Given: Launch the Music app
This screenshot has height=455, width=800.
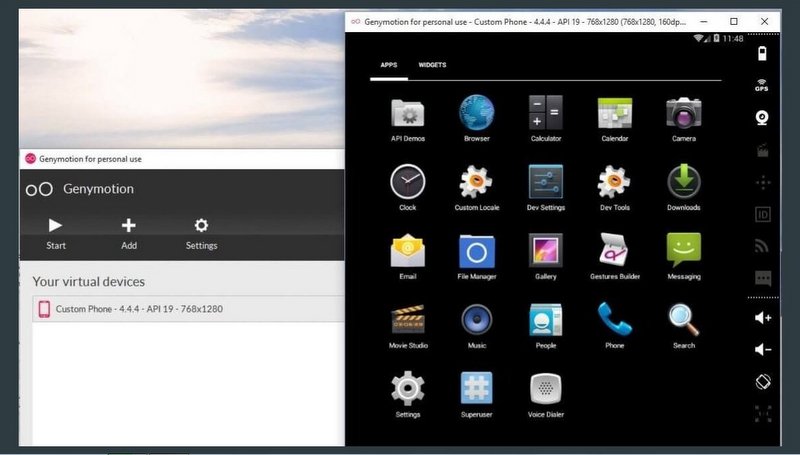Looking at the screenshot, I should tap(477, 325).
